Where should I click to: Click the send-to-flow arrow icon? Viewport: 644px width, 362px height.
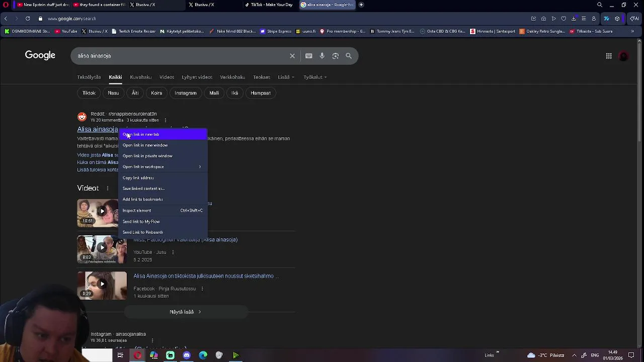pos(553,19)
